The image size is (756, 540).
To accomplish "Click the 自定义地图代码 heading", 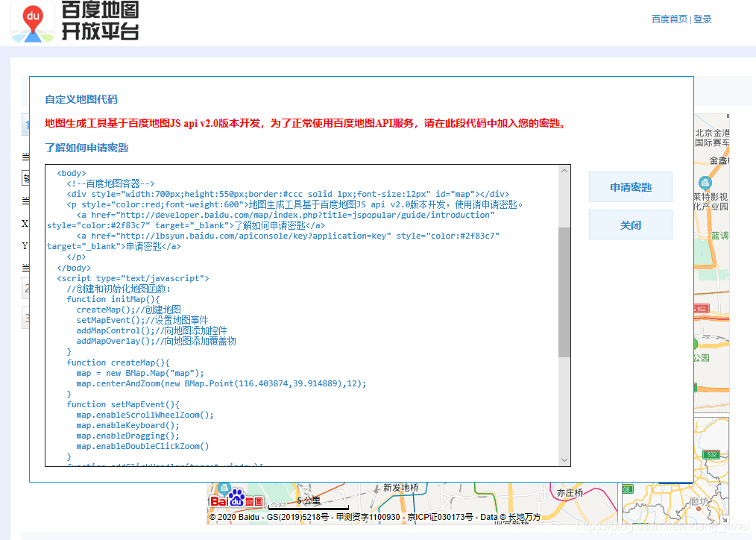I will 81,99.
